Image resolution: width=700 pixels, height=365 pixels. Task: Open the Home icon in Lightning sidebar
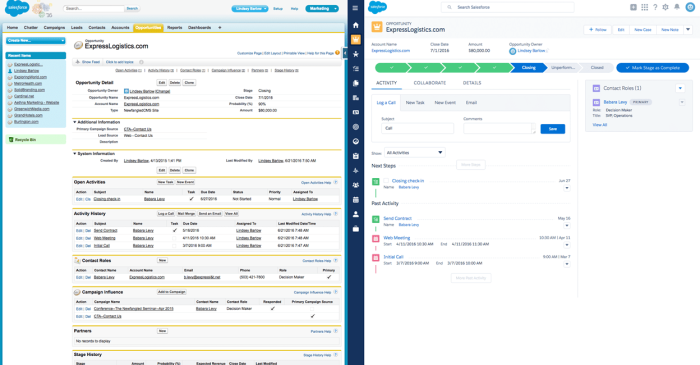[355, 25]
